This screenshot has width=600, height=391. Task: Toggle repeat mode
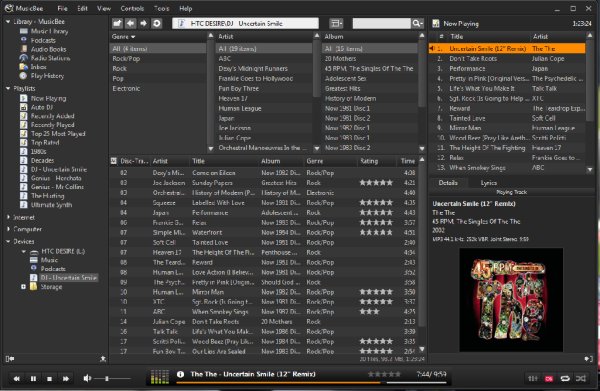565,378
